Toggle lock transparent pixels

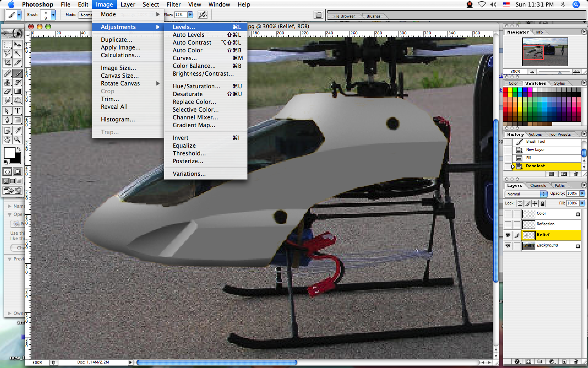click(x=520, y=204)
